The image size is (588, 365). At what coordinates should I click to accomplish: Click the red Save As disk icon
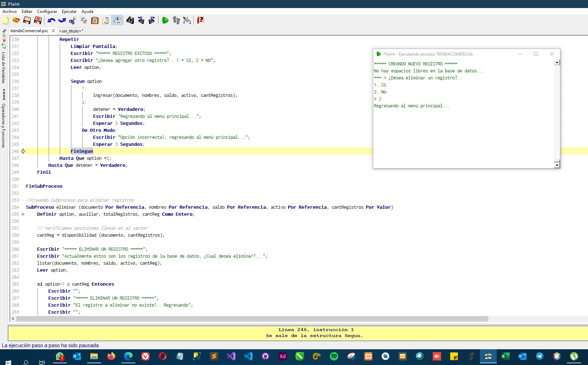(38, 21)
